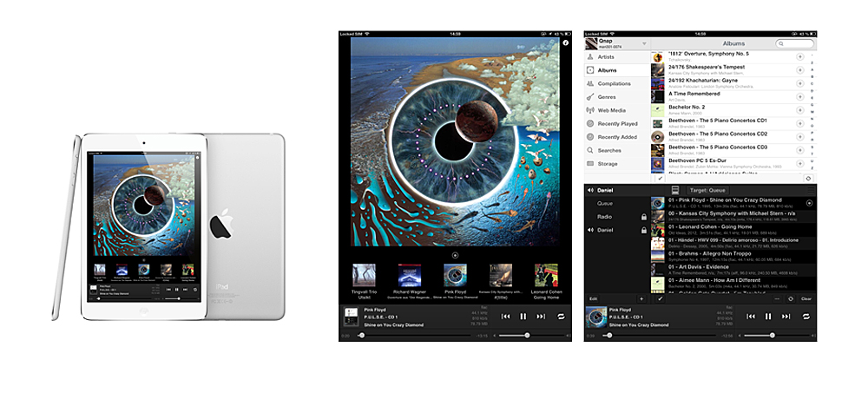Add 24/176 Shakespeare's Tempest to queue
Image resolution: width=868 pixels, height=399 pixels.
tap(800, 69)
